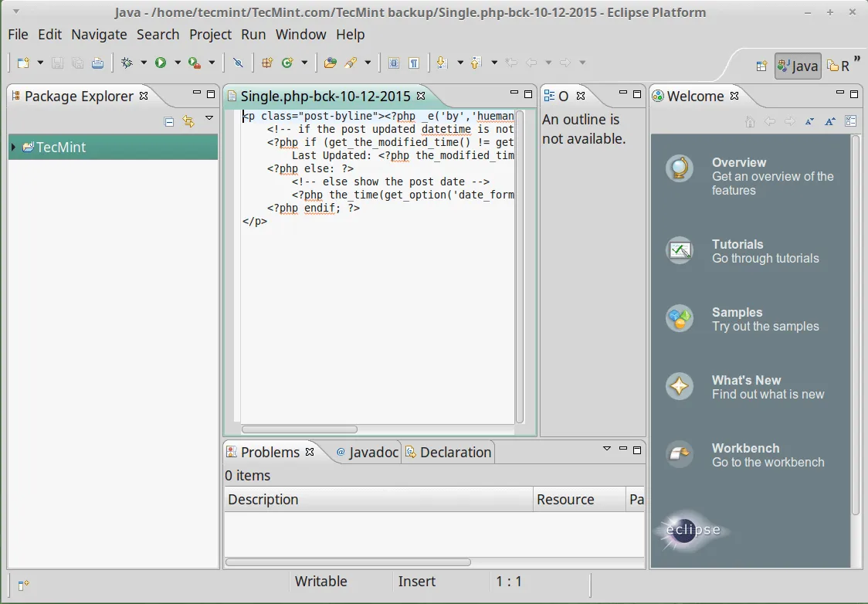Screen dimensions: 868x604
Task: Open the Navigate menu
Action: [99, 35]
